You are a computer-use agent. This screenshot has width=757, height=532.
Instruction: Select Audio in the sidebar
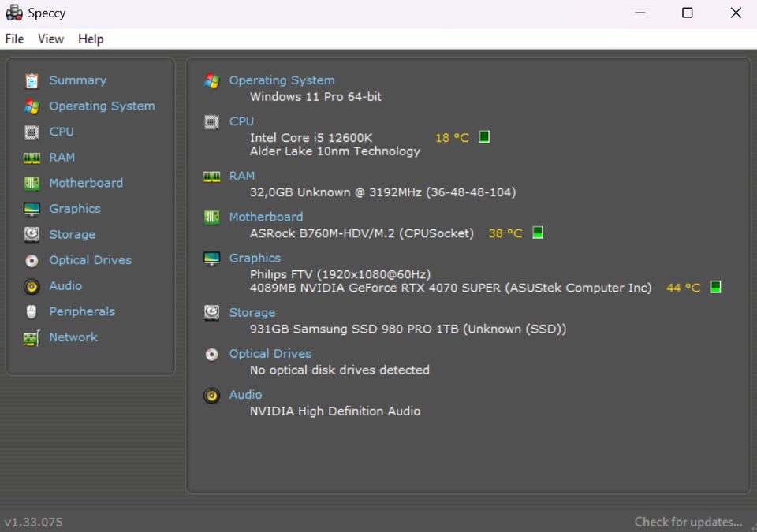(65, 285)
